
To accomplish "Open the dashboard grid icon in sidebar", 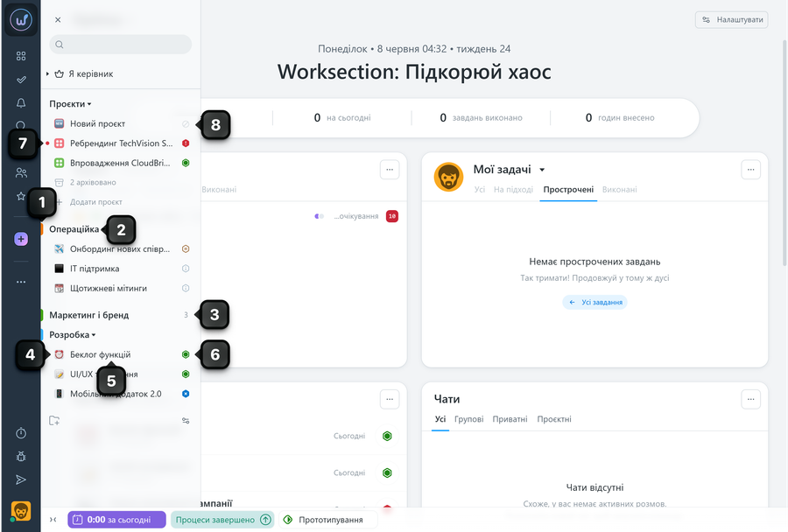I will point(21,56).
